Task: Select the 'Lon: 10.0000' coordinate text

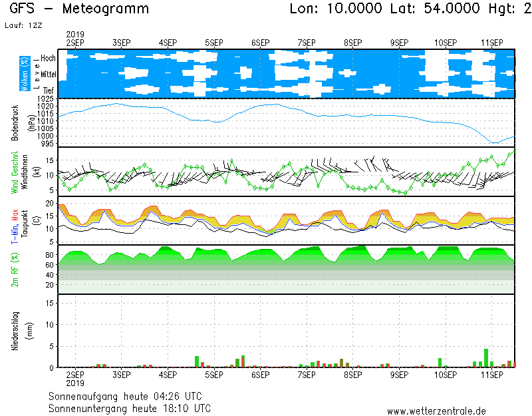Action: pyautogui.click(x=336, y=9)
